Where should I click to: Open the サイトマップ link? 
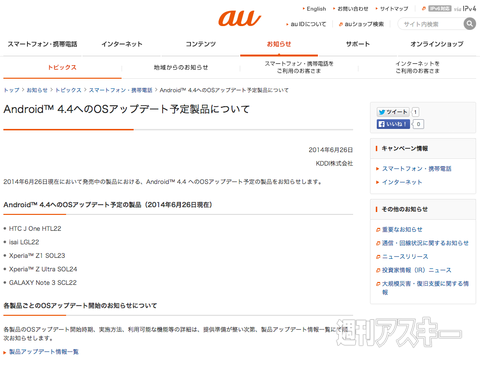click(394, 9)
